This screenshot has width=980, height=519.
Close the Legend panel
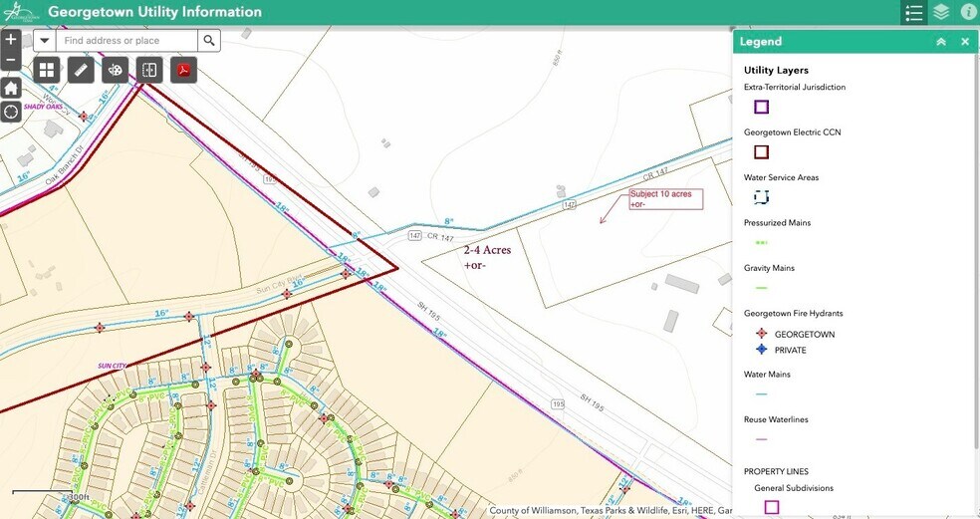coord(965,42)
